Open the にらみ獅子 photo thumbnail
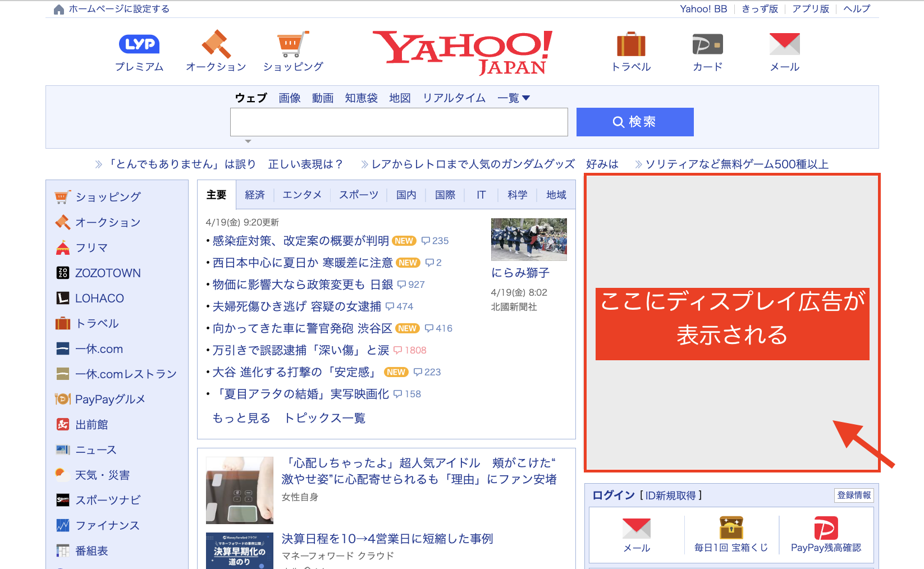Viewport: 924px width, 569px height. pos(529,240)
